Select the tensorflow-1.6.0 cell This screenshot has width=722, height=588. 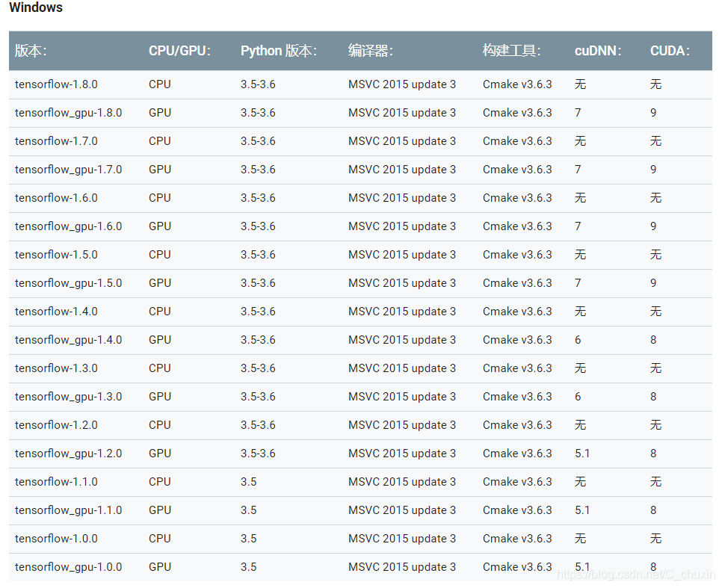pos(56,198)
